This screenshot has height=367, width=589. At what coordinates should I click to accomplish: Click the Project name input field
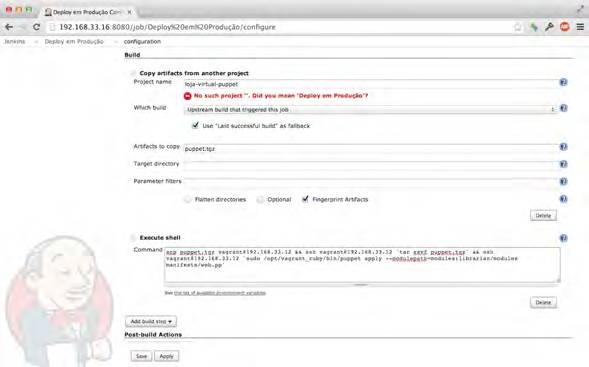pos(370,84)
